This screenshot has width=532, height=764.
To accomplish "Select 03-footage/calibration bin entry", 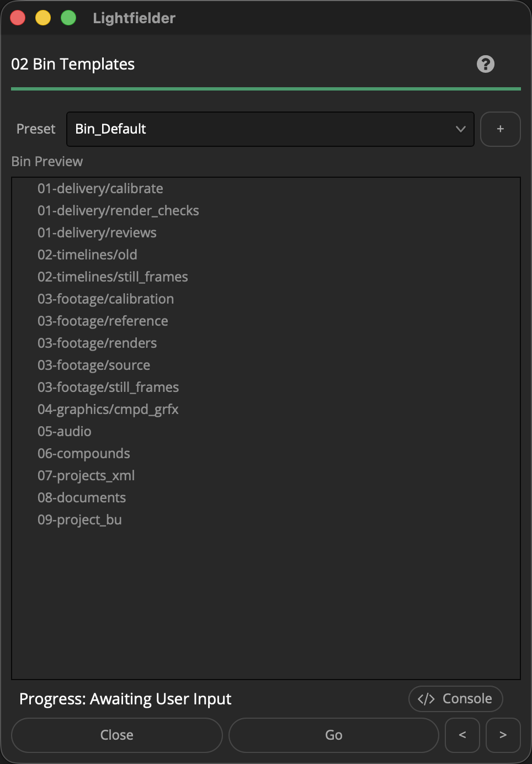I will (x=105, y=299).
